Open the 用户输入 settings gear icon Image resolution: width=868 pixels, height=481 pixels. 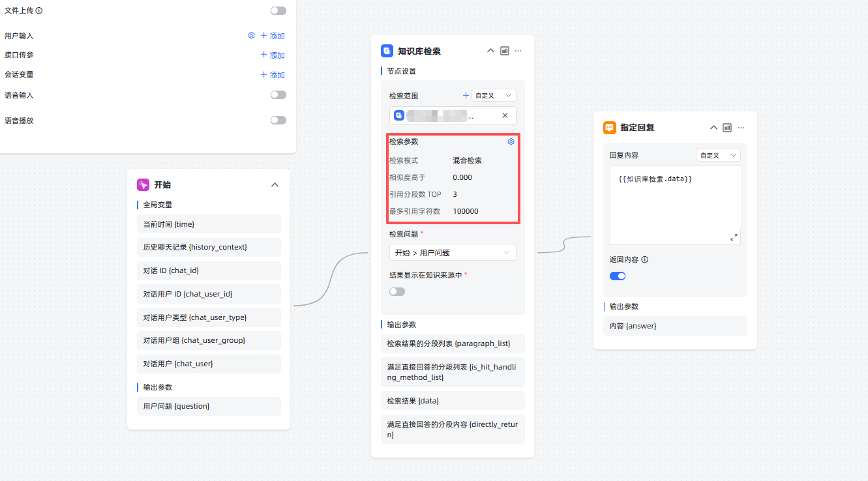click(251, 35)
